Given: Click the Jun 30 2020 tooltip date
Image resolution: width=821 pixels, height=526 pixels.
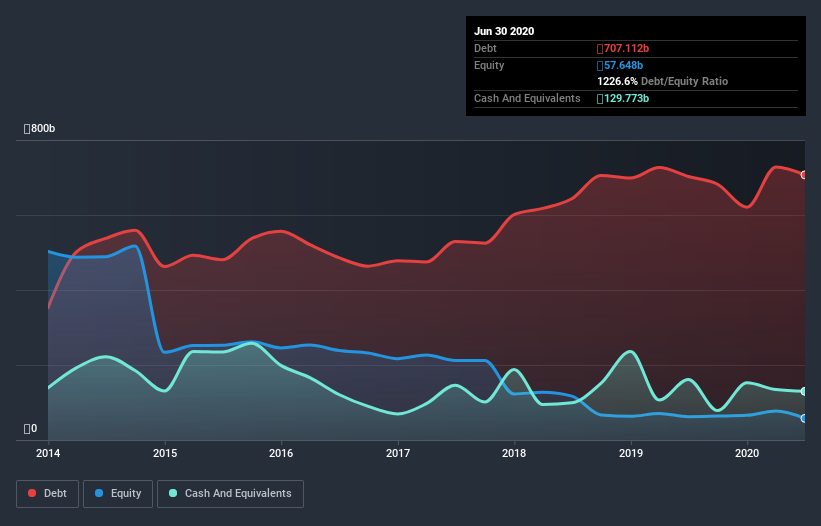Looking at the screenshot, I should point(504,31).
